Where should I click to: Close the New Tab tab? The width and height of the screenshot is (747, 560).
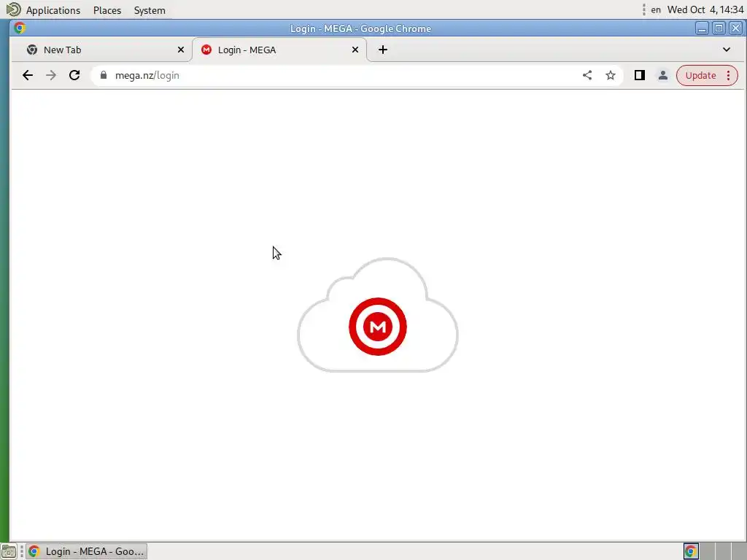[x=181, y=50]
